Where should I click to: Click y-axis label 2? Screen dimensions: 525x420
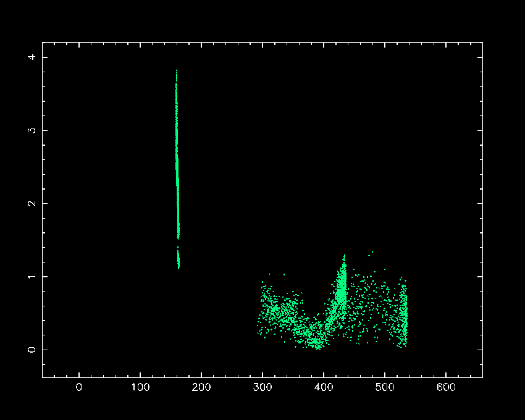[31, 203]
